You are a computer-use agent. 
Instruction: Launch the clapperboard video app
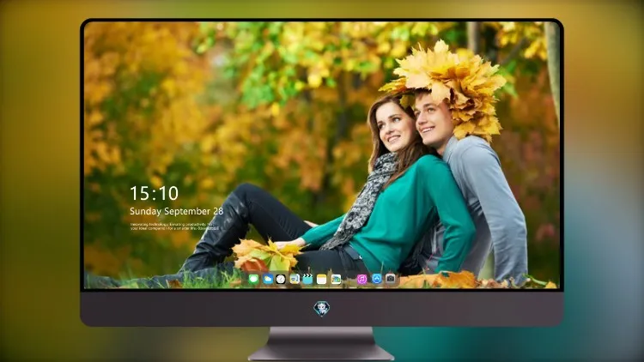[307, 280]
